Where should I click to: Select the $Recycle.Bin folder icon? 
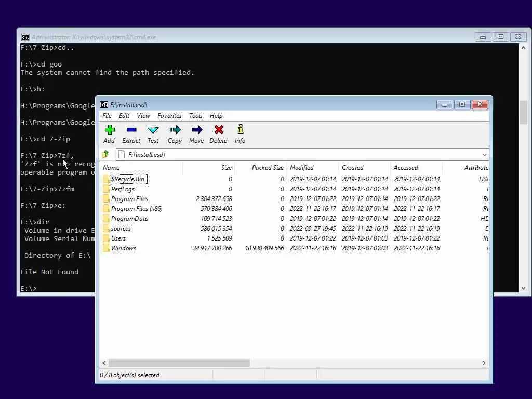106,179
